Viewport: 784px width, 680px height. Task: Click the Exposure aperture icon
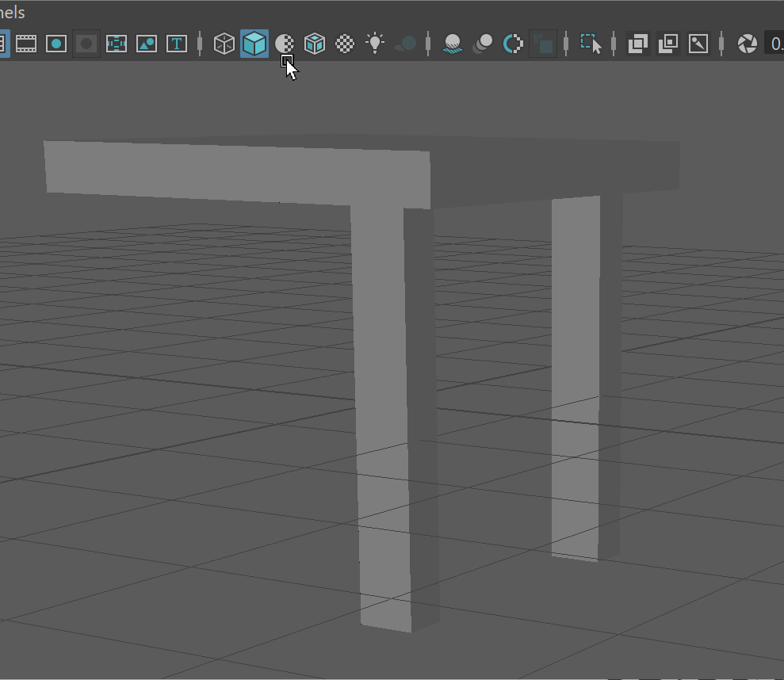(x=747, y=44)
